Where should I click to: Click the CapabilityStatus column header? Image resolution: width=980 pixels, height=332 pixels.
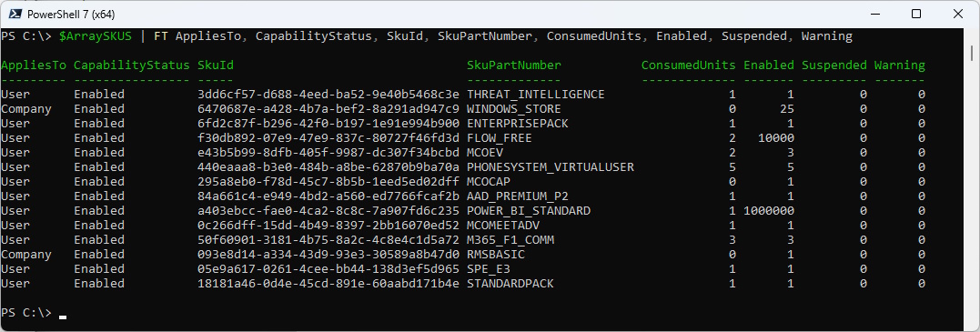point(131,65)
